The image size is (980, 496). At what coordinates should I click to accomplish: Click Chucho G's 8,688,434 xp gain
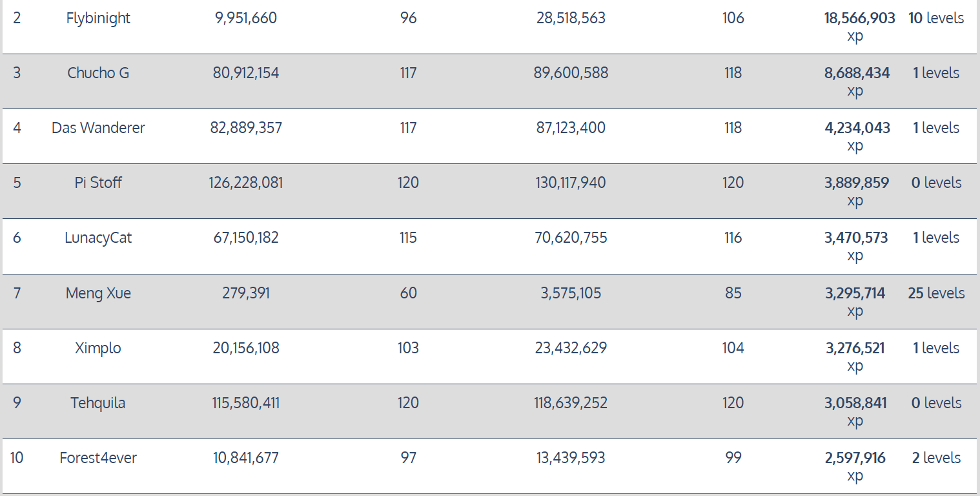click(x=857, y=73)
